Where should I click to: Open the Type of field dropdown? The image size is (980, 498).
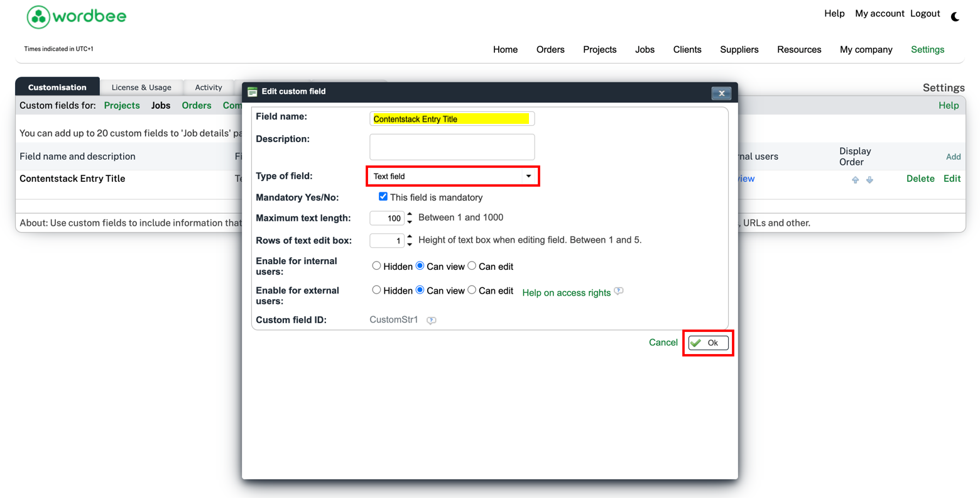coord(452,177)
